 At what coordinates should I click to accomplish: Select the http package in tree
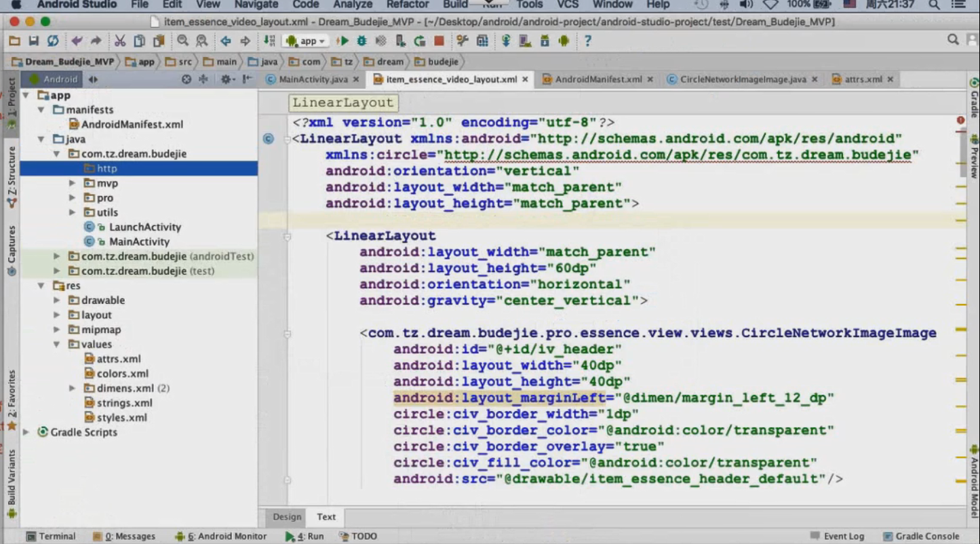pos(138,168)
